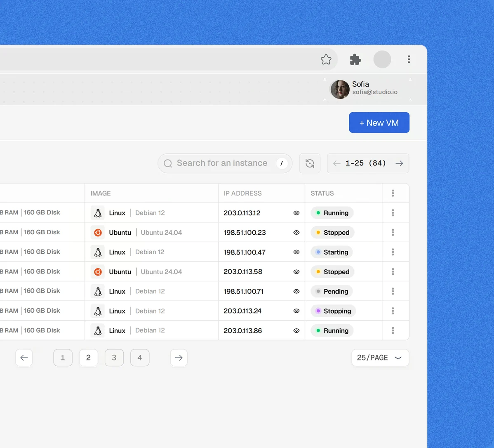Sort by the IMAGE column header
Screen dimensions: 494x448
pos(101,193)
